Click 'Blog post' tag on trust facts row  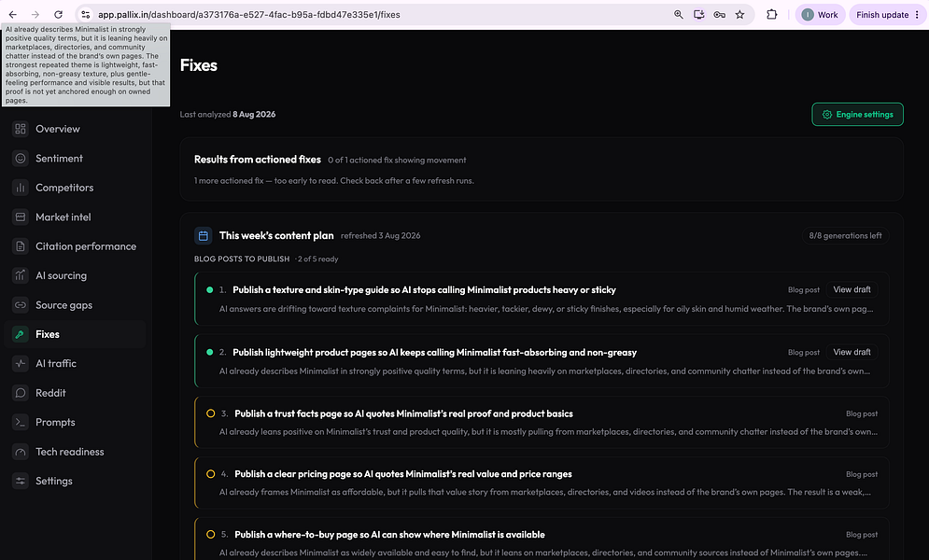(x=862, y=413)
